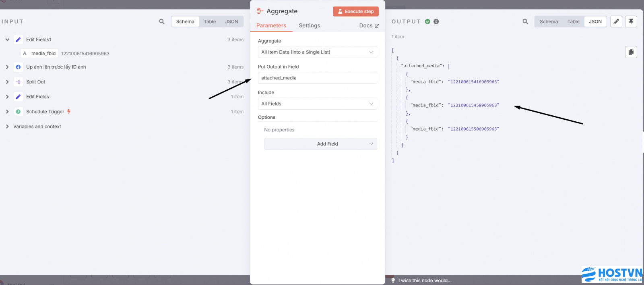Copy the JSON output to clipboard

click(x=631, y=52)
